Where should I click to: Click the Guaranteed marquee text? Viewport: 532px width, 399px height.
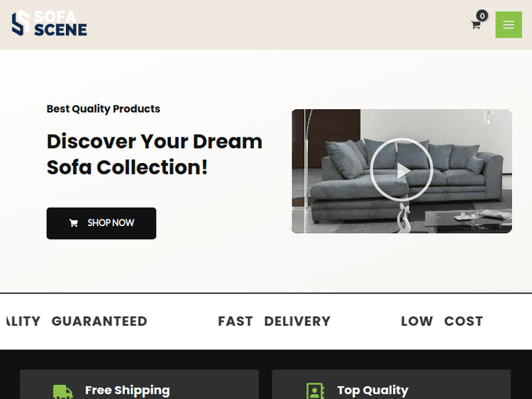[x=99, y=321]
